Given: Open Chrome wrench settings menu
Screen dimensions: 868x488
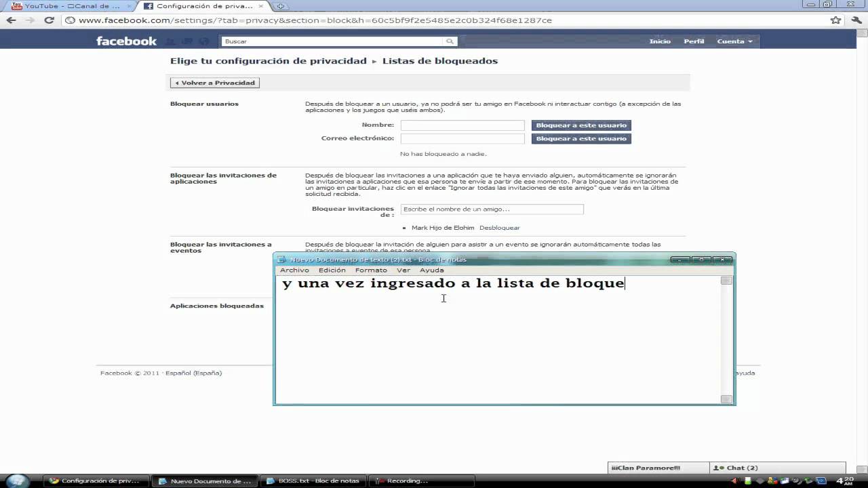Looking at the screenshot, I should pos(855,20).
